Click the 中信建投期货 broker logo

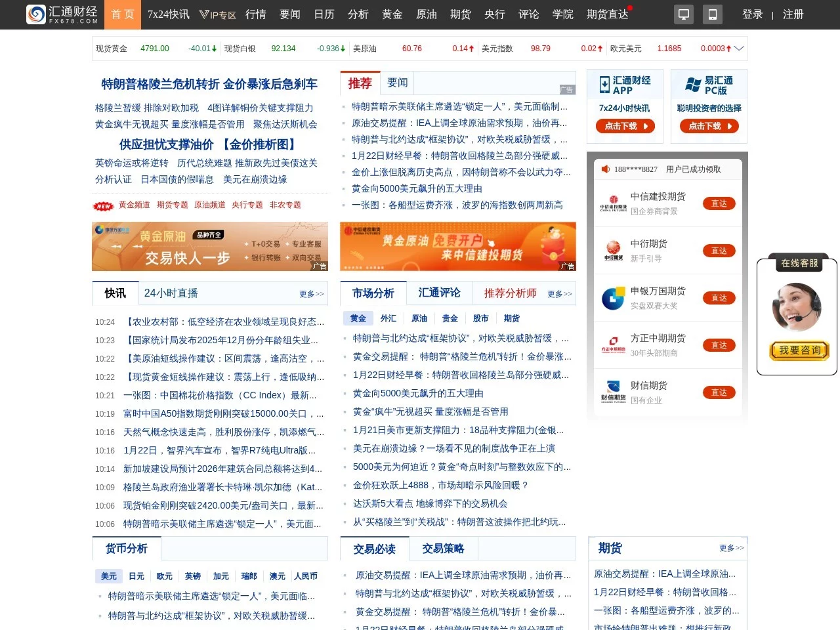(x=613, y=203)
